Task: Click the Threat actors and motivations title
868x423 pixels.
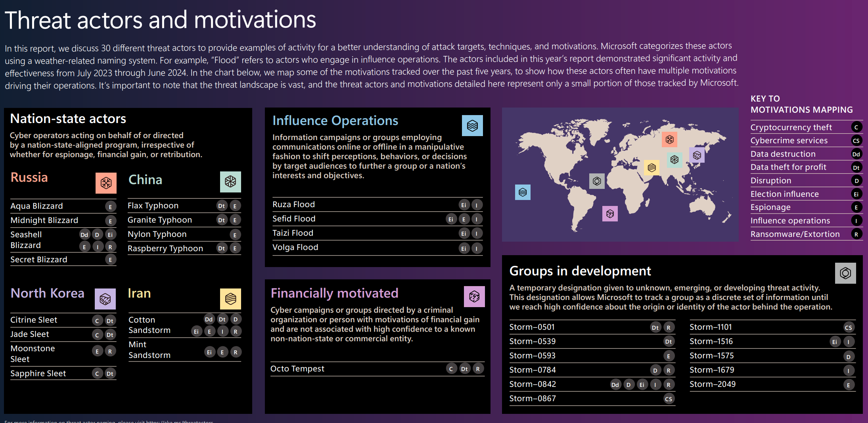Action: pyautogui.click(x=160, y=20)
